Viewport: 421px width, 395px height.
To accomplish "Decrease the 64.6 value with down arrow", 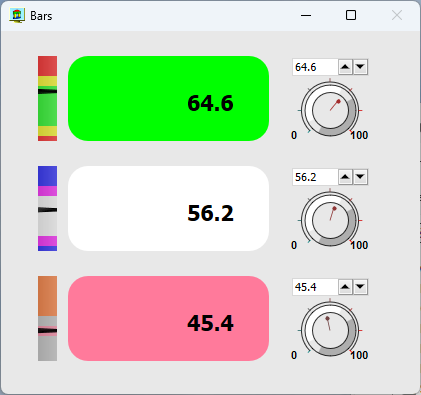I will click(360, 67).
